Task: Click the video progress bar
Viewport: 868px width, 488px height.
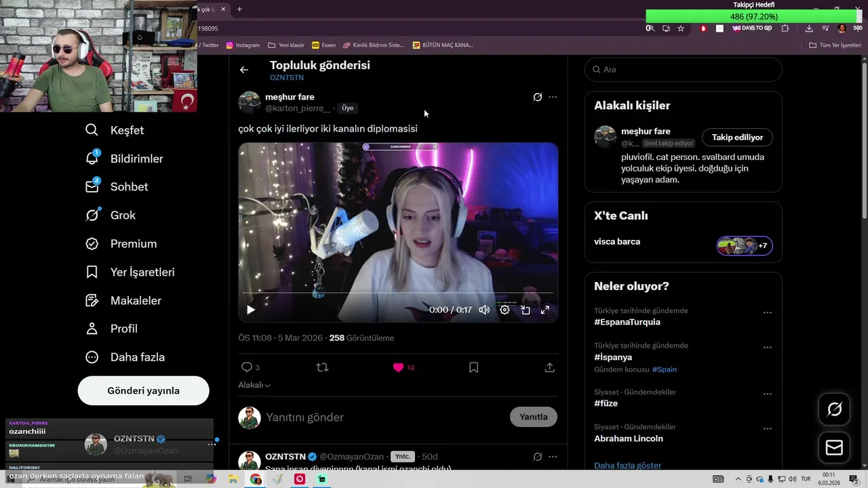Action: 398,293
